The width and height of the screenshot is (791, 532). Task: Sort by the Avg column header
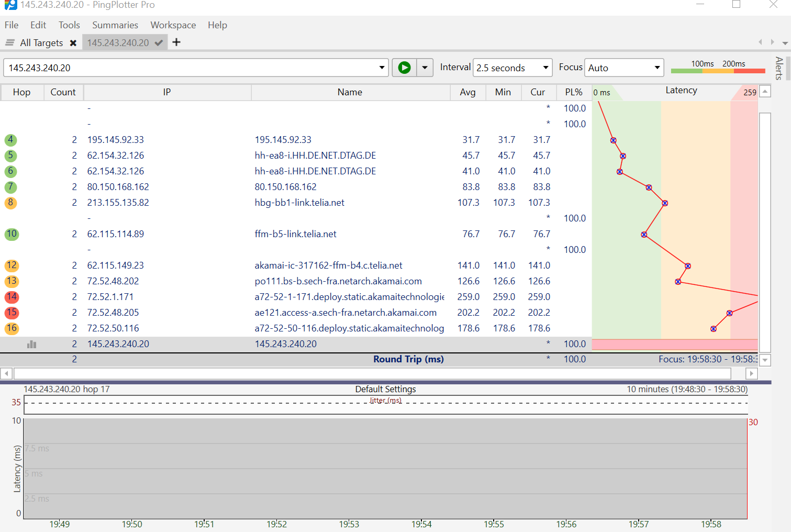pos(467,92)
